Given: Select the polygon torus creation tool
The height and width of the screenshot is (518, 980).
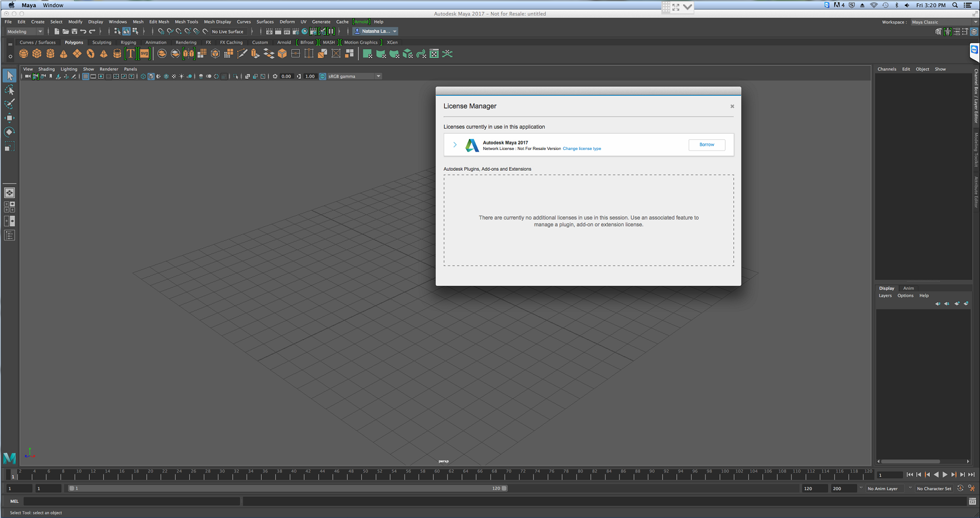Looking at the screenshot, I should 90,54.
